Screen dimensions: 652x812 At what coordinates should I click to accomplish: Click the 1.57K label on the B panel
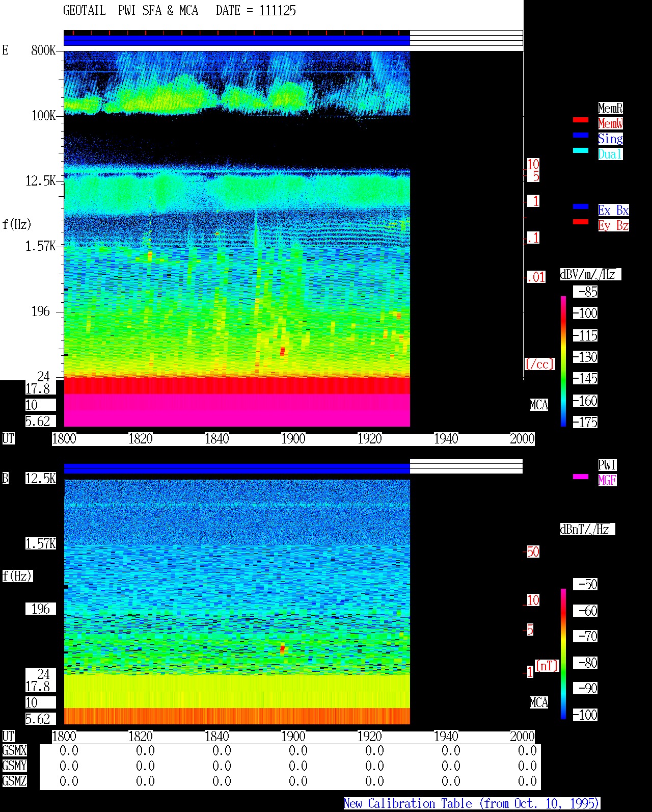click(41, 543)
